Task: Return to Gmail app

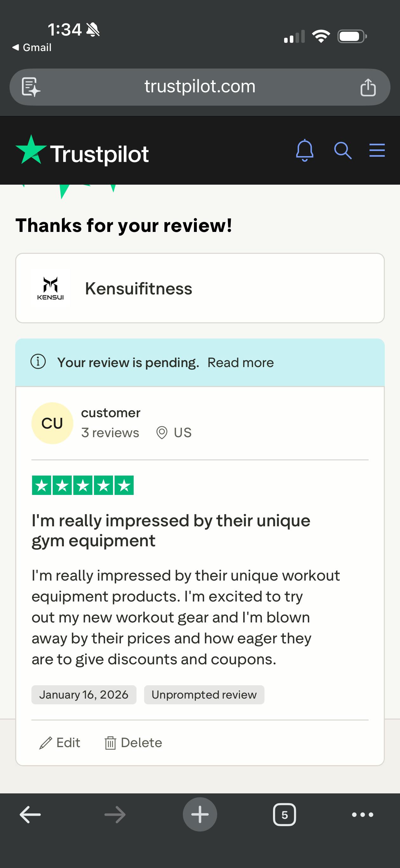Action: coord(32,48)
